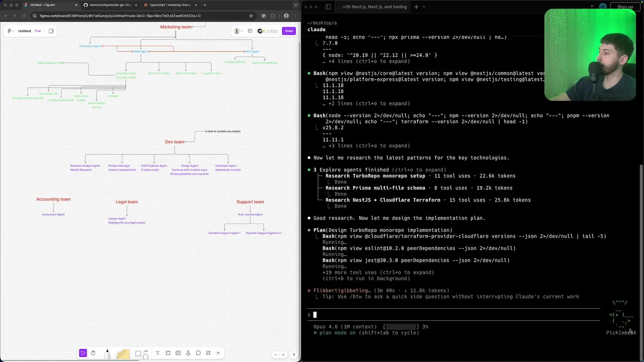
Task: Click the browser profile avatar icon
Action: click(286, 16)
